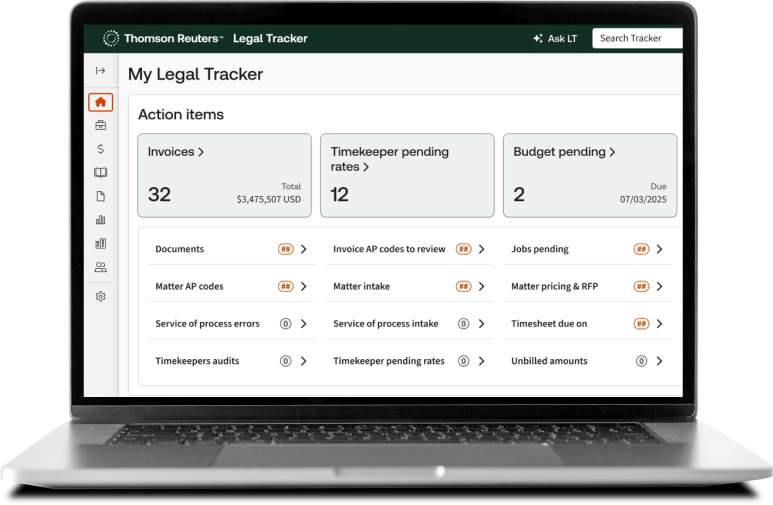Click the Ask LT button
The width and height of the screenshot is (773, 505).
pyautogui.click(x=556, y=39)
